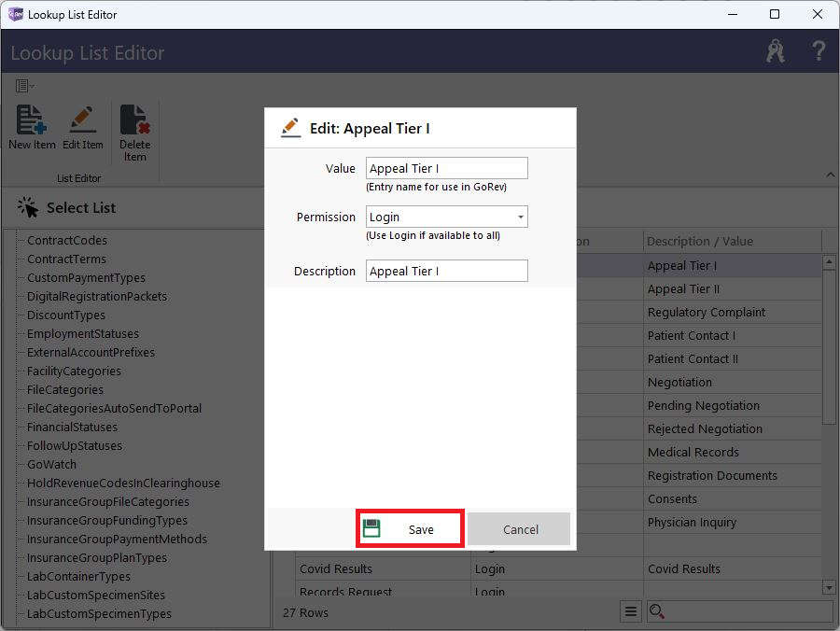Select InsuranceGroupFundingTypes list
Screen dimensions: 840x631
point(107,521)
